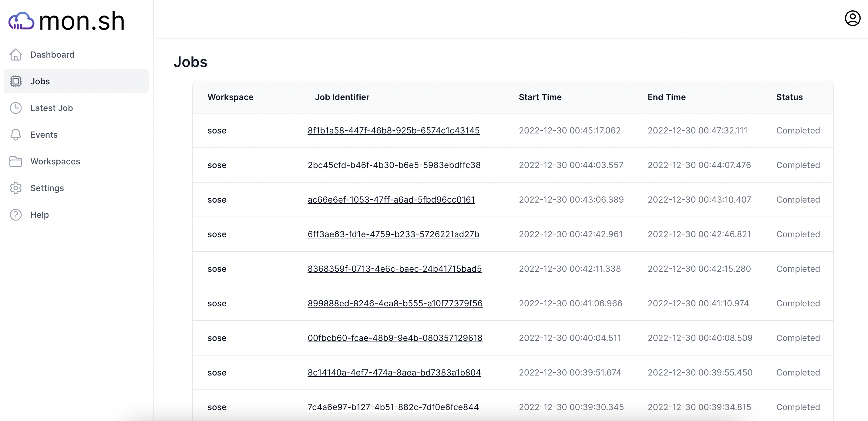868x421 pixels.
Task: Click end time 2022-12-30 00:42:46.821
Action: [x=699, y=234]
